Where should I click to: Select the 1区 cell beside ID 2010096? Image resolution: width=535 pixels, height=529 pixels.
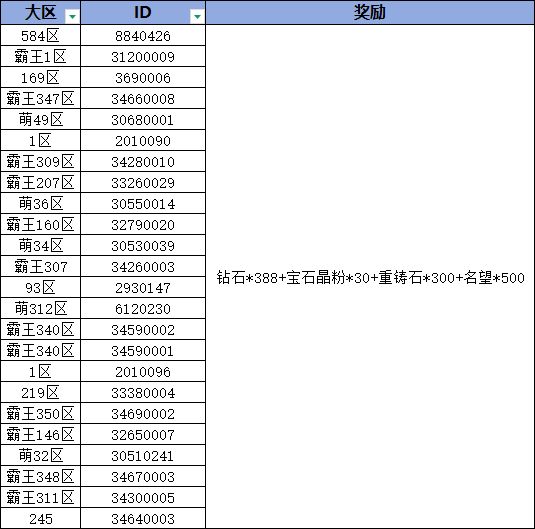(41, 371)
